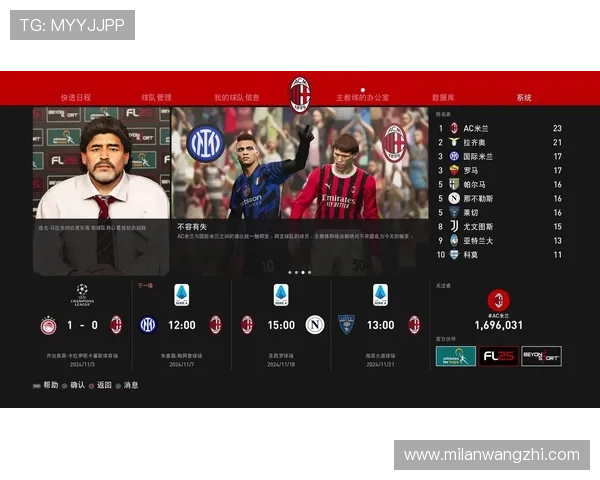
Task: Click the Inter crest beside 12:00
Action: [x=148, y=325]
